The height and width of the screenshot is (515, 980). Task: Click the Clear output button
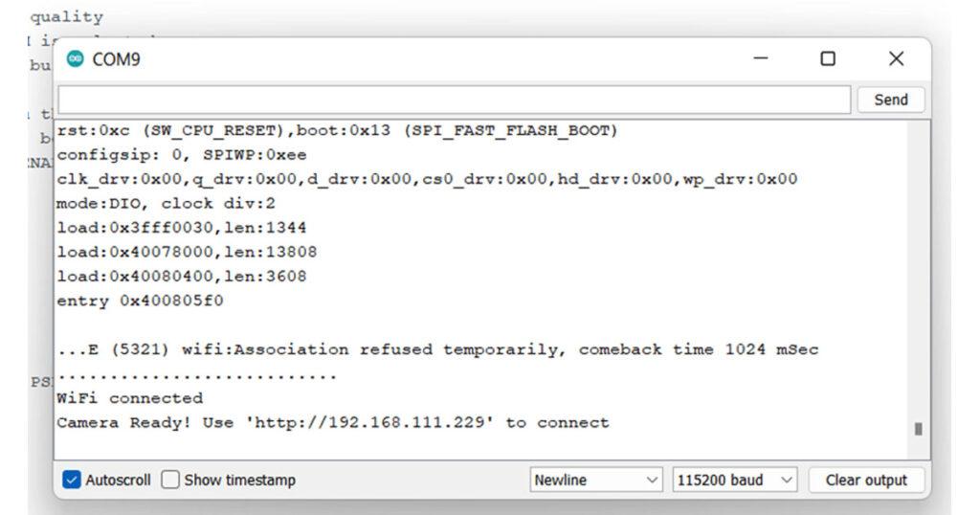866,480
